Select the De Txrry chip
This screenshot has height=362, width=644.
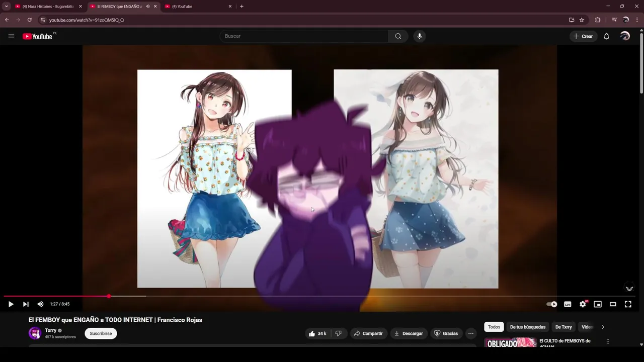[x=563, y=327]
